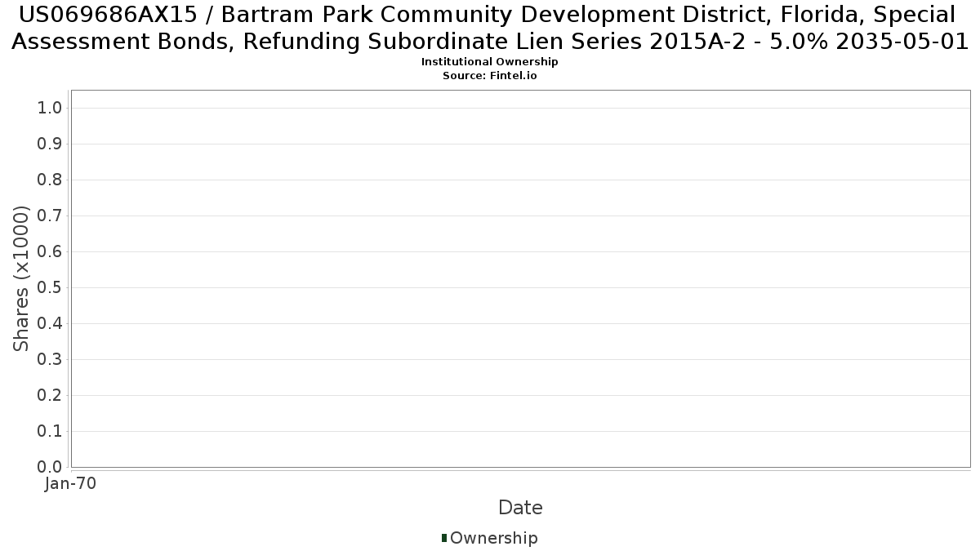Click the Shares (x1000) y-axis title
The height and width of the screenshot is (551, 980).
pyautogui.click(x=22, y=279)
